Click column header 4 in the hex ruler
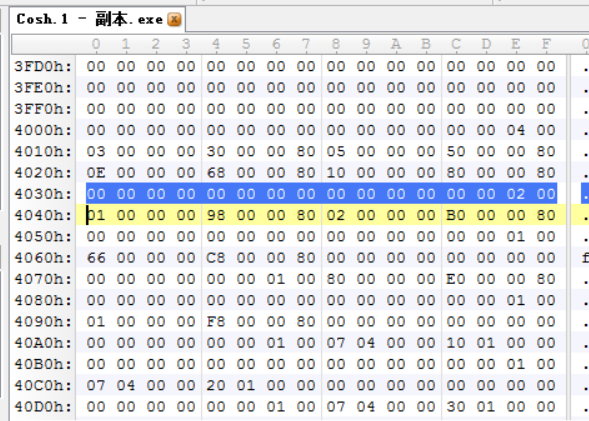This screenshot has width=589, height=421. point(216,44)
